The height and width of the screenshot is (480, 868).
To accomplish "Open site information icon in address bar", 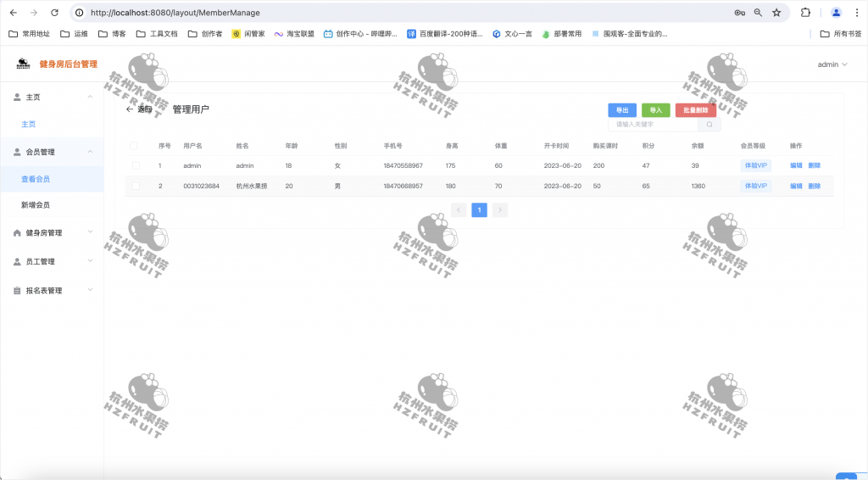I will (80, 12).
